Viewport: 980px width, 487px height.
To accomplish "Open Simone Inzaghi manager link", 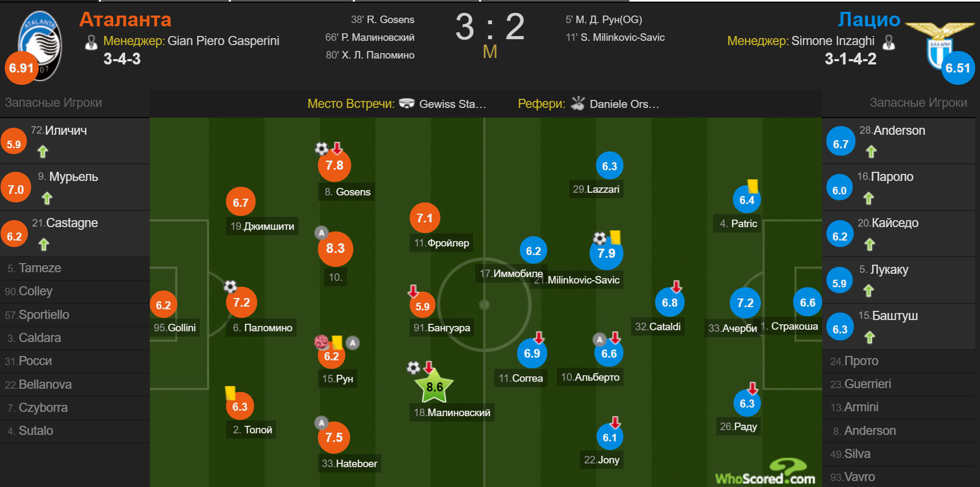I will click(833, 41).
